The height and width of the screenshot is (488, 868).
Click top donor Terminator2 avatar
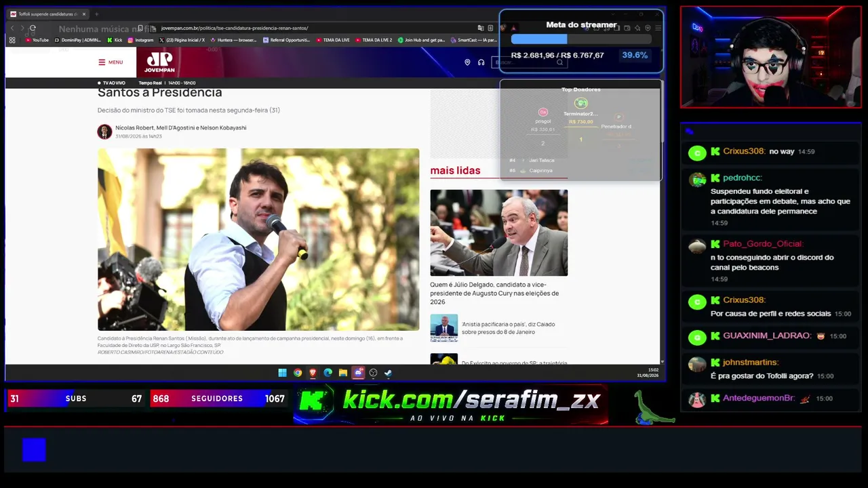coord(580,103)
